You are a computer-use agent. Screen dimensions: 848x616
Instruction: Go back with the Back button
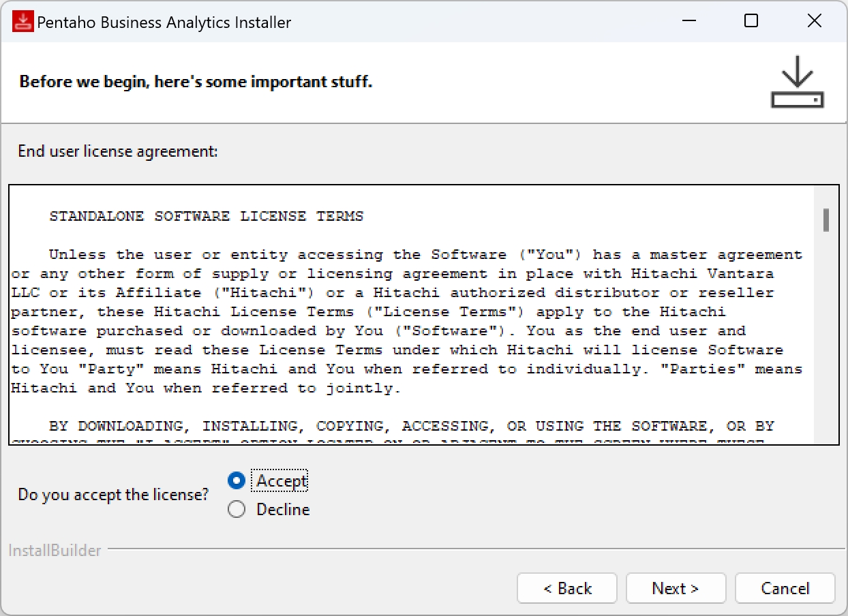566,588
